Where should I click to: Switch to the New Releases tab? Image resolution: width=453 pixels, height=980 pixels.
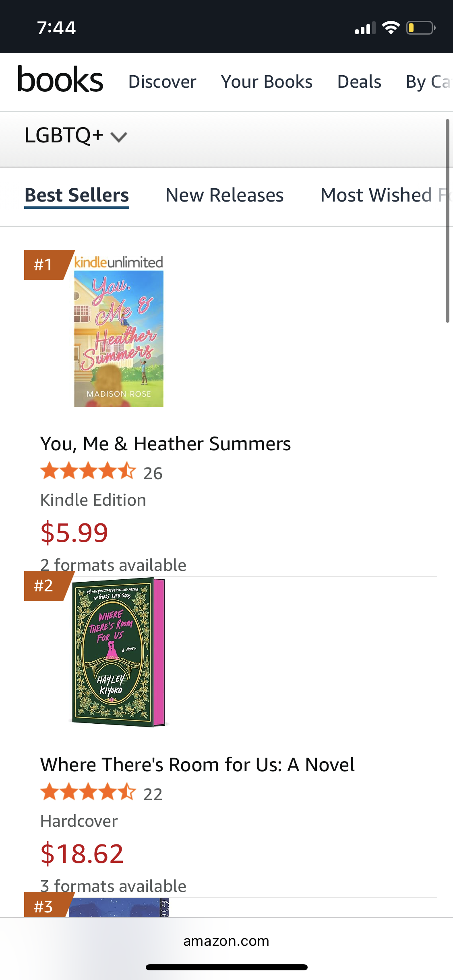(x=224, y=196)
